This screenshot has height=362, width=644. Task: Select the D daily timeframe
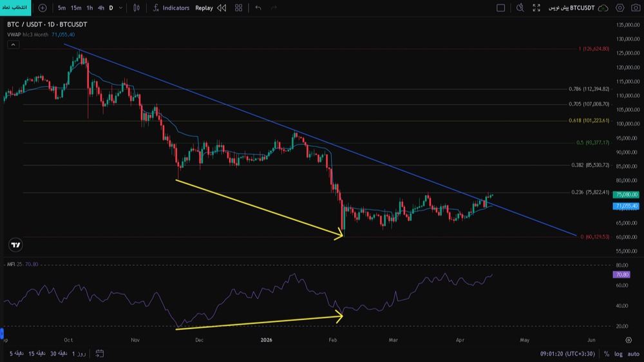point(111,8)
